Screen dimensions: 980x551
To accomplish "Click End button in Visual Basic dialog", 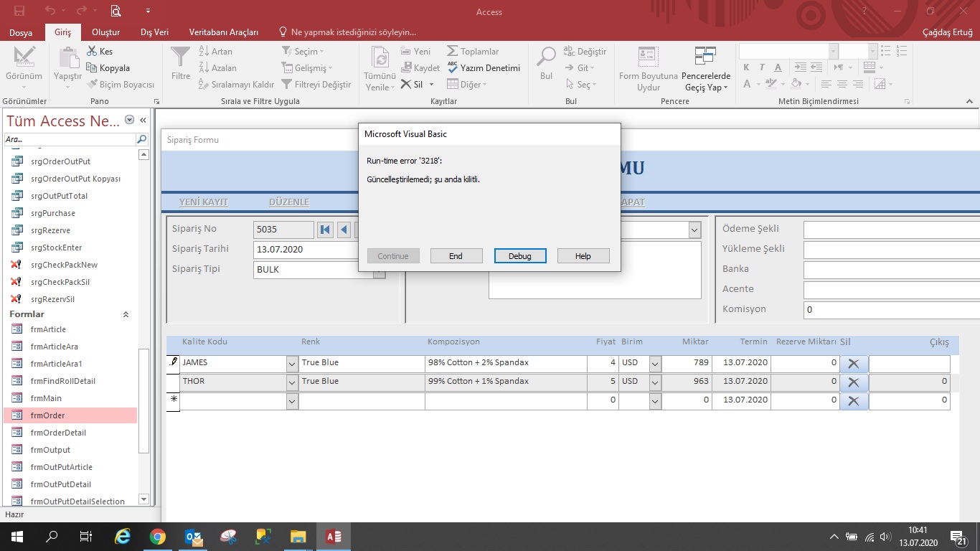I will pyautogui.click(x=456, y=256).
